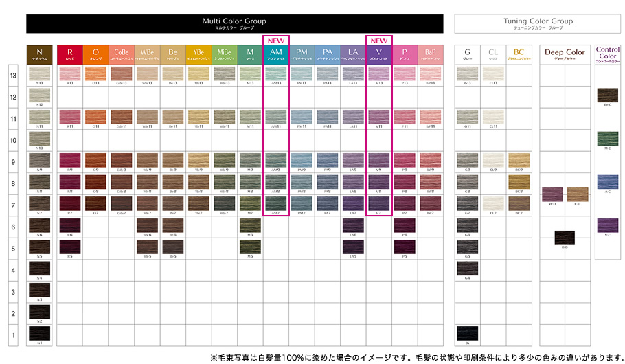Click the Tuning Color Group title box
Image resolution: width=625 pixels, height=364 pixels.
coord(538,23)
